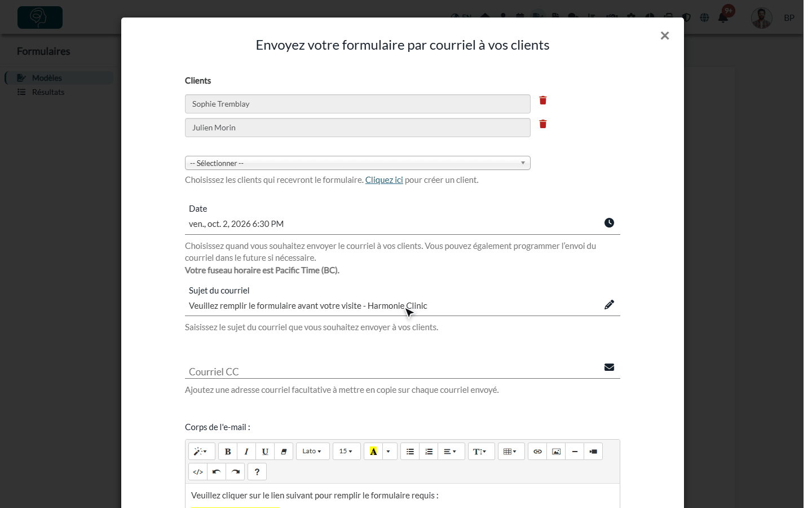Image resolution: width=812 pixels, height=508 pixels.
Task: Delete Julien Morin from the client list
Action: pyautogui.click(x=543, y=124)
